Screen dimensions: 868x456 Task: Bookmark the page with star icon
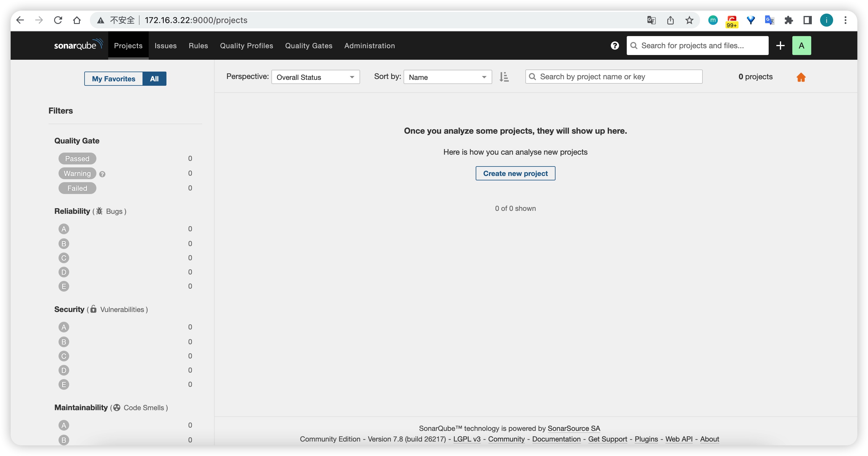[x=689, y=20]
